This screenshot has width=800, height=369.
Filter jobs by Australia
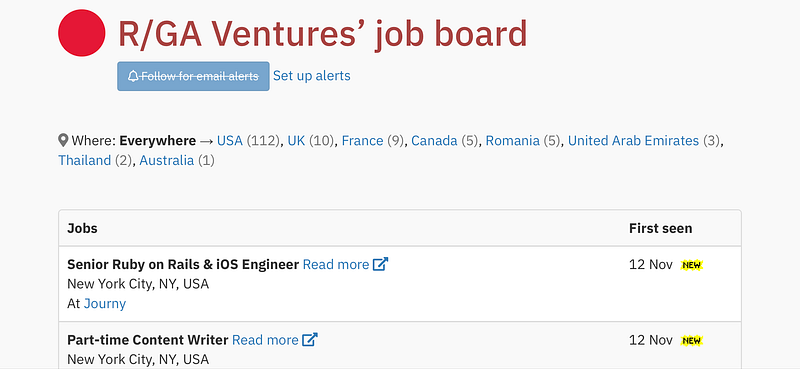167,161
